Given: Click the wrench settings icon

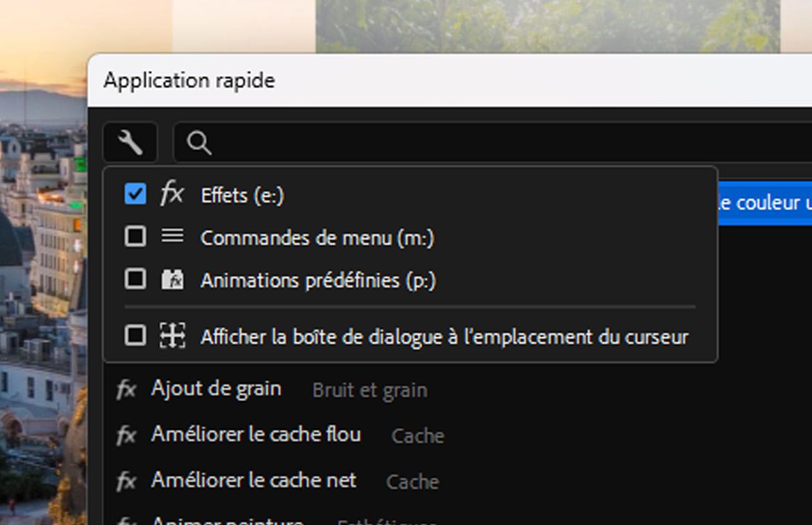Looking at the screenshot, I should pyautogui.click(x=131, y=142).
